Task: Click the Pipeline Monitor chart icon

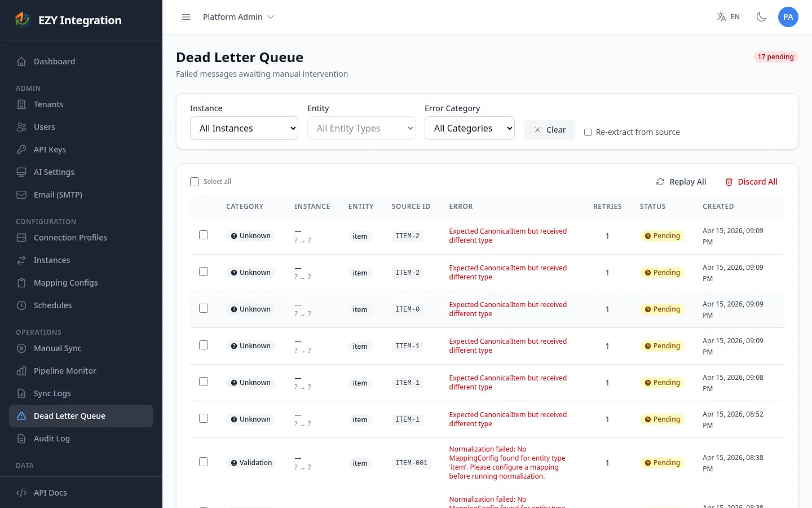Action: click(21, 371)
